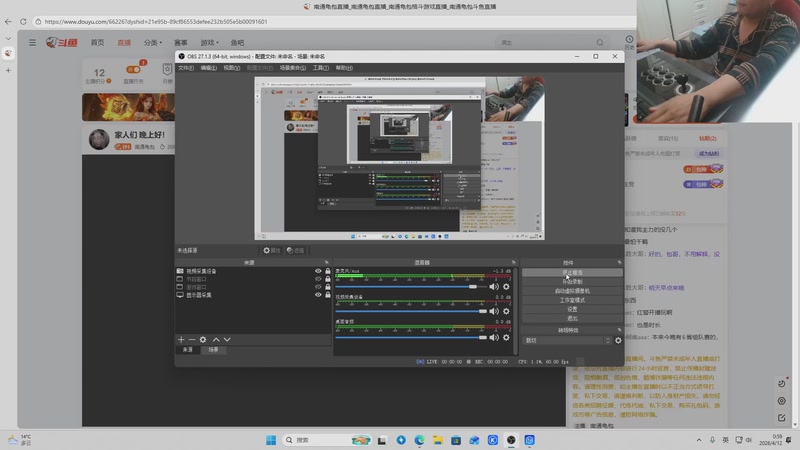Open Edge browser on the taskbar
This screenshot has width=800, height=450.
click(419, 440)
